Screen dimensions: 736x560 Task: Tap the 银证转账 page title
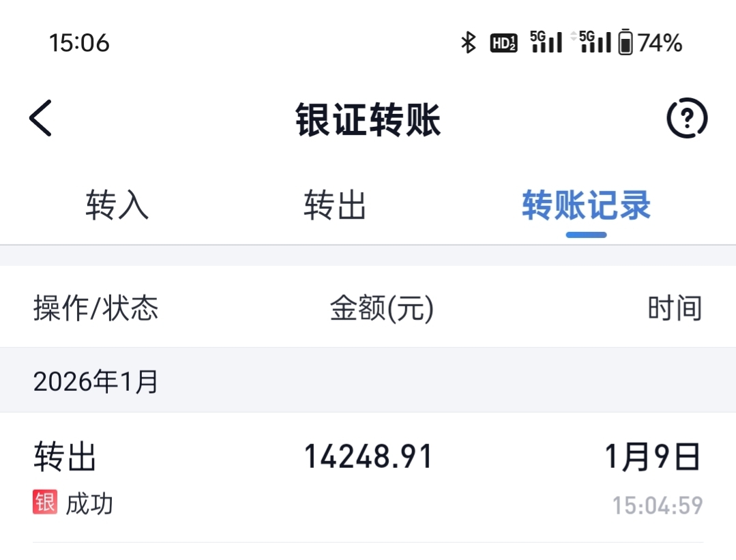click(x=368, y=120)
